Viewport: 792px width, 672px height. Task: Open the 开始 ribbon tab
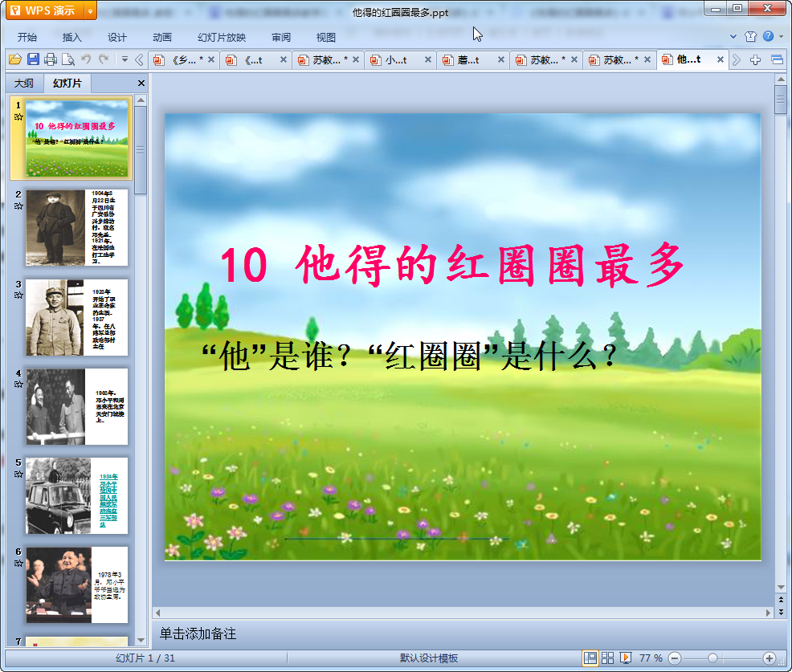tap(27, 37)
